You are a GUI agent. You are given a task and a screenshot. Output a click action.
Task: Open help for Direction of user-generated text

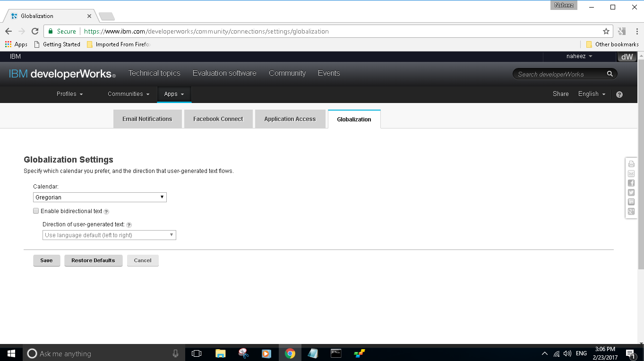pyautogui.click(x=129, y=225)
